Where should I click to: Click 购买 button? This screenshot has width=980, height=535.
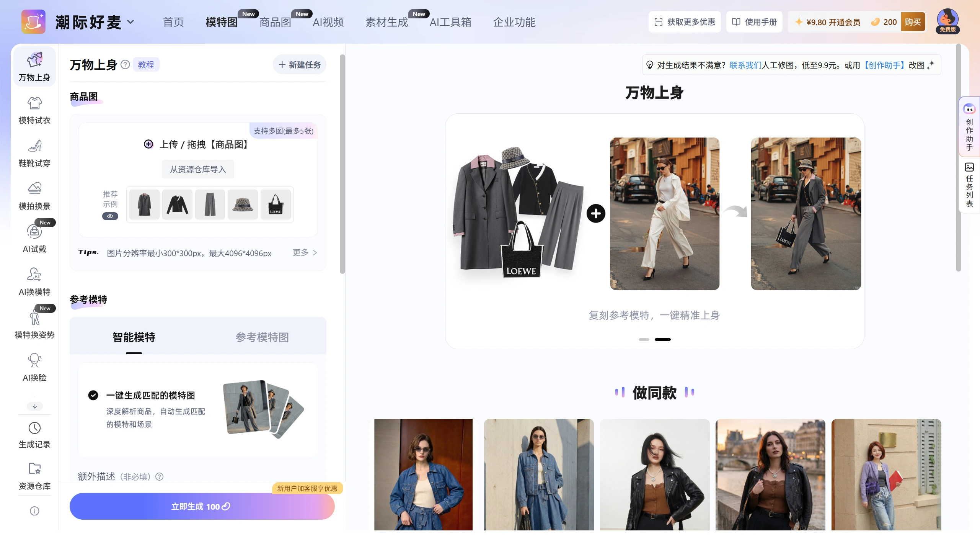(913, 22)
